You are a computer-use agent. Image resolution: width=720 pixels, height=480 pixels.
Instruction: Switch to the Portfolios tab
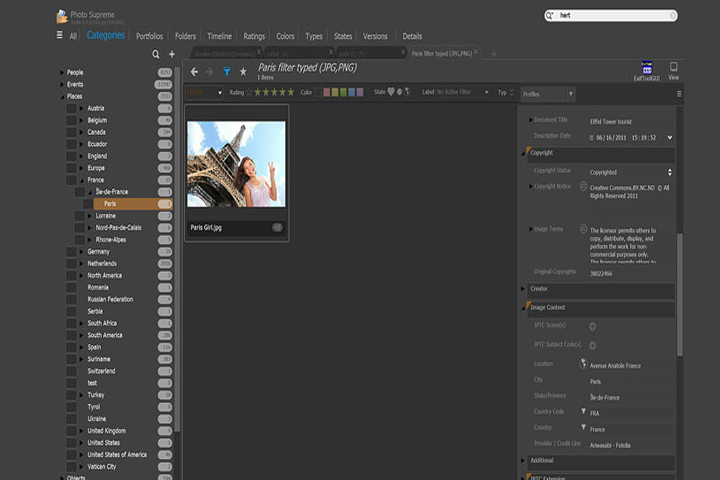coord(149,36)
